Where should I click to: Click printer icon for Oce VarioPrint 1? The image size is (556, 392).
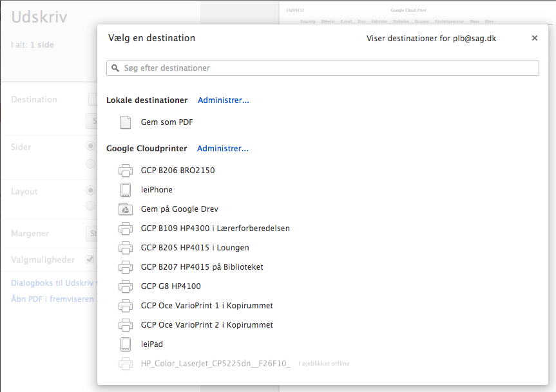(x=126, y=306)
